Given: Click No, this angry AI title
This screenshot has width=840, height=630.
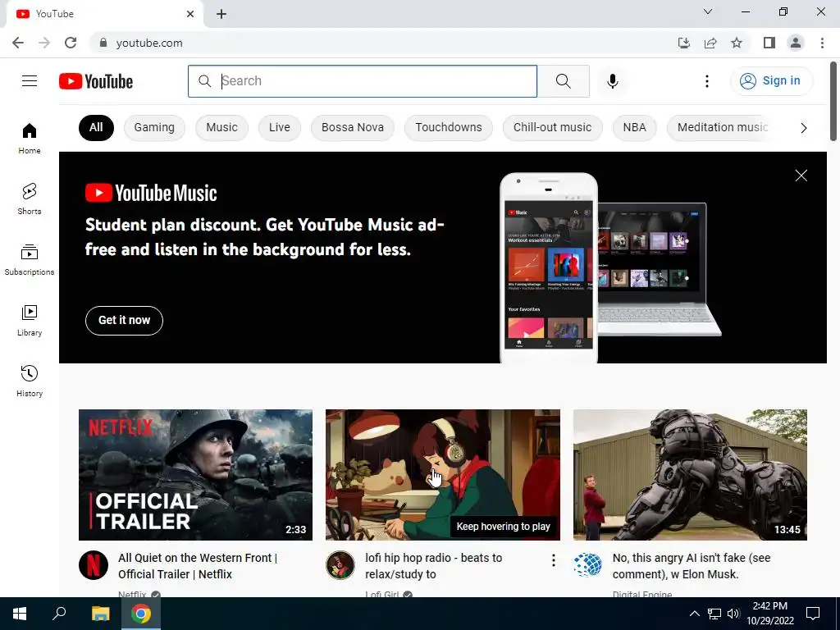Looking at the screenshot, I should [691, 566].
